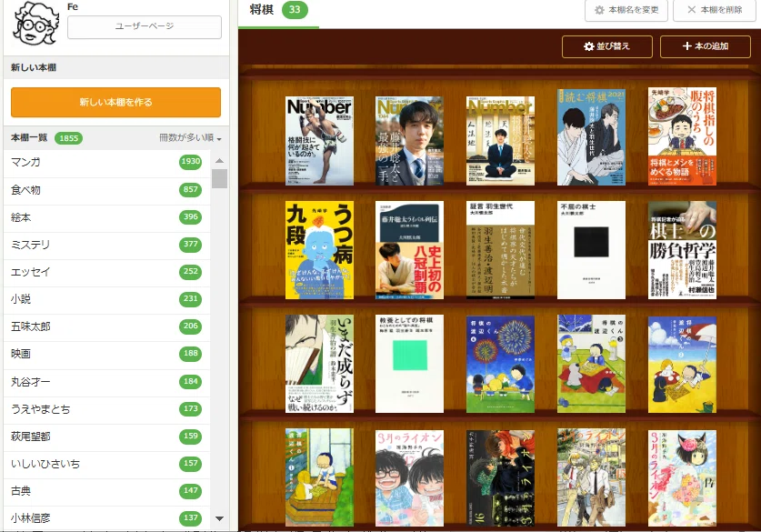Create a new shelf with 新しい本棚を作る
This screenshot has height=532, width=761.
click(x=116, y=102)
